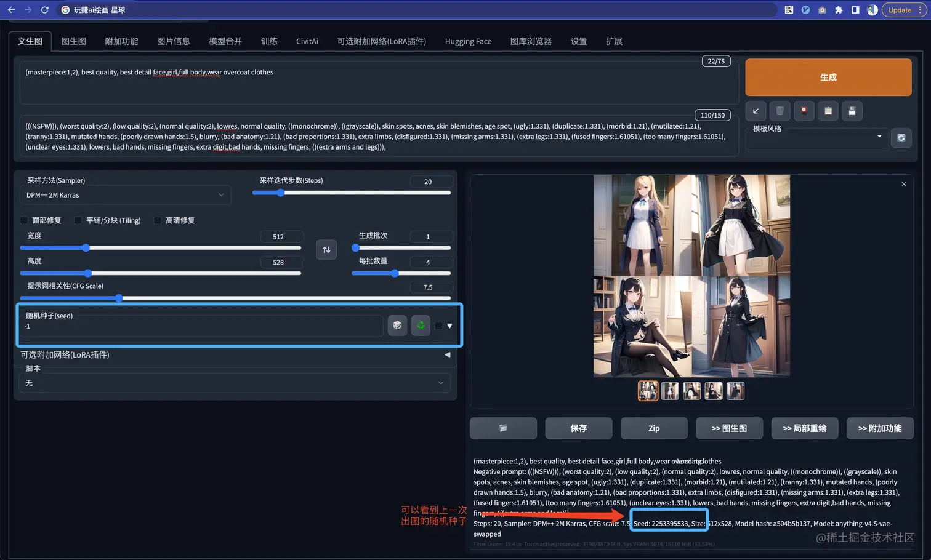
Task: Open the 设置 settings tab
Action: point(579,41)
